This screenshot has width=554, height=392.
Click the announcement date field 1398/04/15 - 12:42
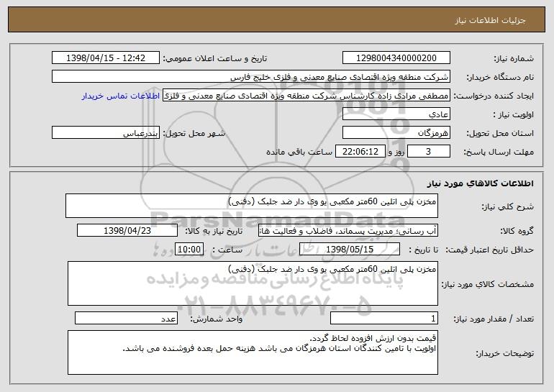pyautogui.click(x=106, y=58)
